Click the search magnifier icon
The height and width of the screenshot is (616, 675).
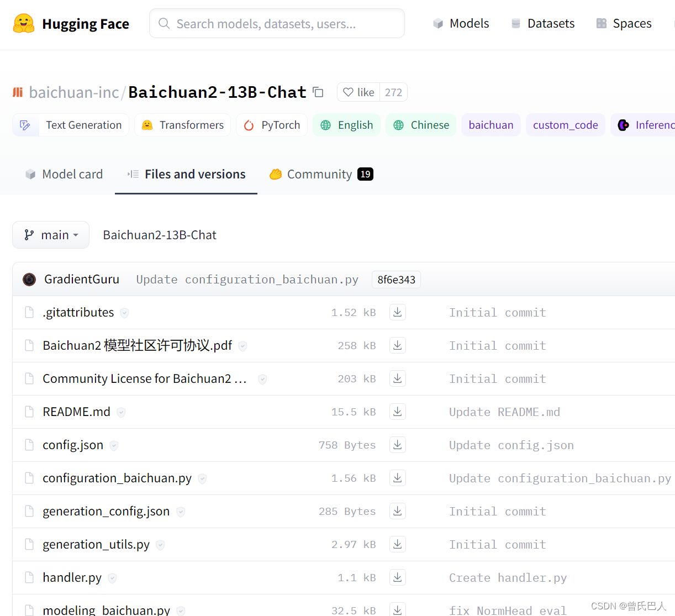pos(164,23)
